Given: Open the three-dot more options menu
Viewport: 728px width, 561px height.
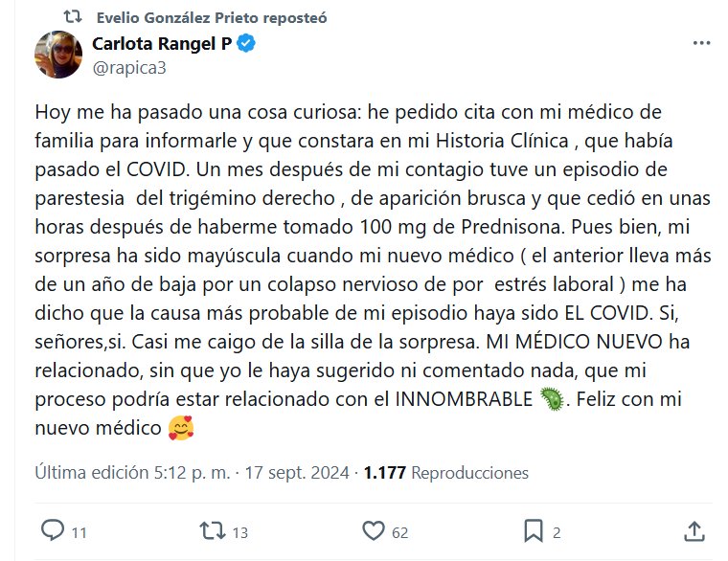Looking at the screenshot, I should click(701, 45).
